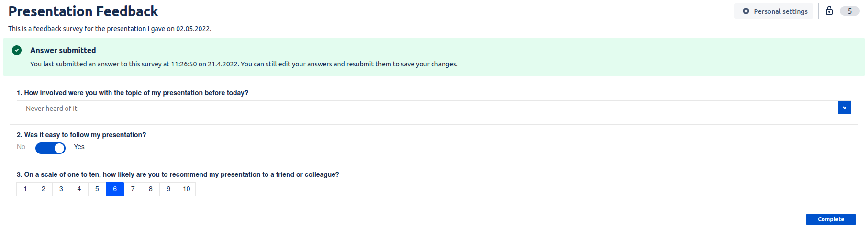Image resolution: width=868 pixels, height=229 pixels.
Task: Select rating 1 on the scale
Action: 25,189
